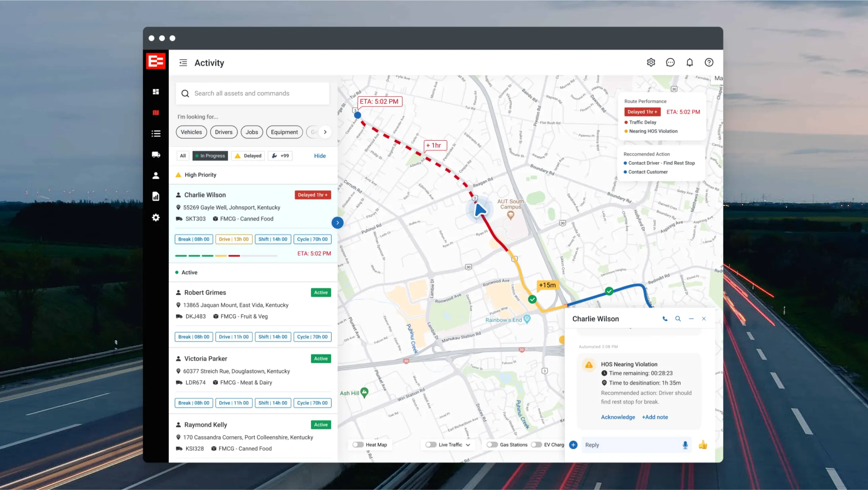The width and height of the screenshot is (868, 490).
Task: Open the Raymond Kelly driver card
Action: point(253,438)
